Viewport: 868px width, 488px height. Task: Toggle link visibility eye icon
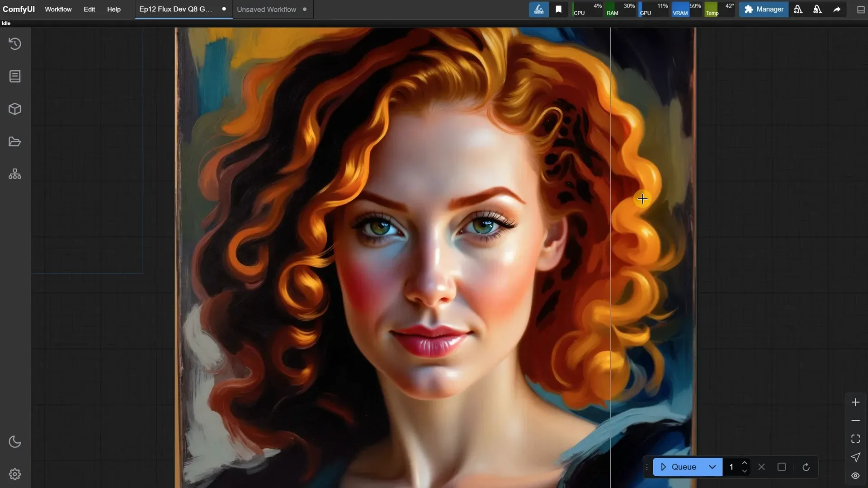(855, 475)
